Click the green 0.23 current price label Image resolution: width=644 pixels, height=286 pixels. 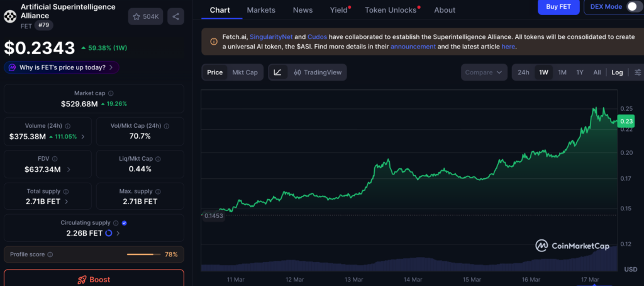coord(627,121)
